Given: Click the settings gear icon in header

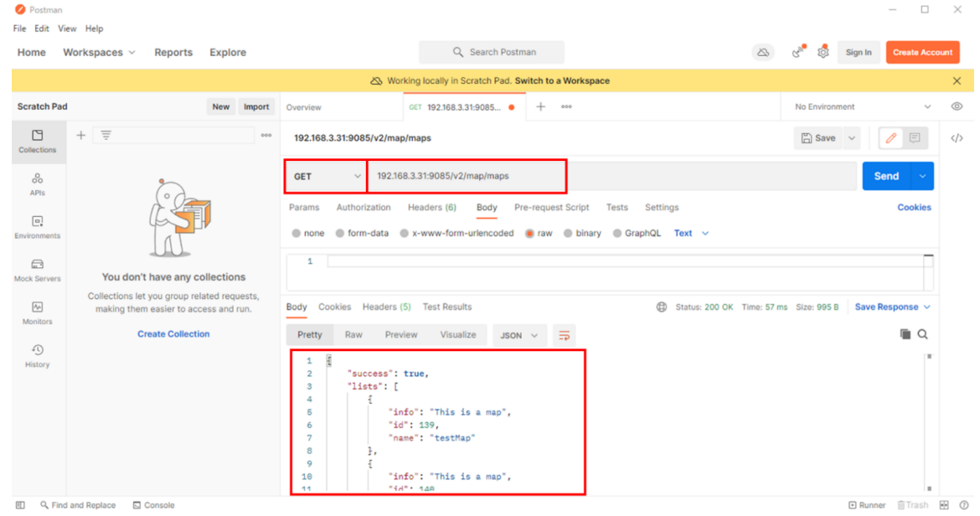Looking at the screenshot, I should pos(823,52).
